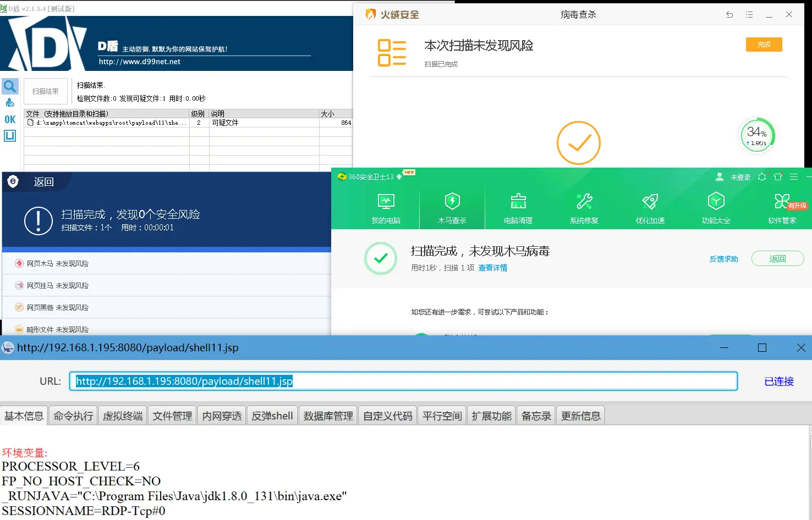Switch to the 文件管理 tab
Viewport: 812px width, 520px height.
(172, 416)
